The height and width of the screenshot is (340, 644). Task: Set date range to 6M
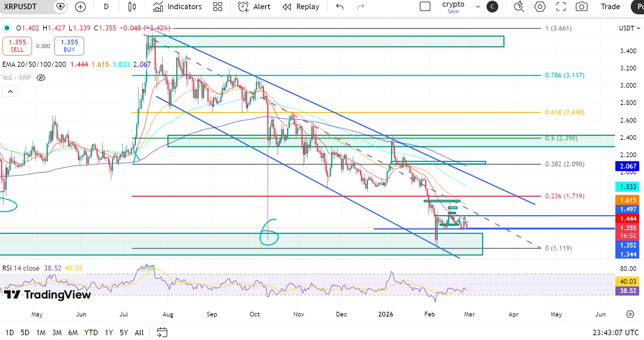tap(73, 333)
